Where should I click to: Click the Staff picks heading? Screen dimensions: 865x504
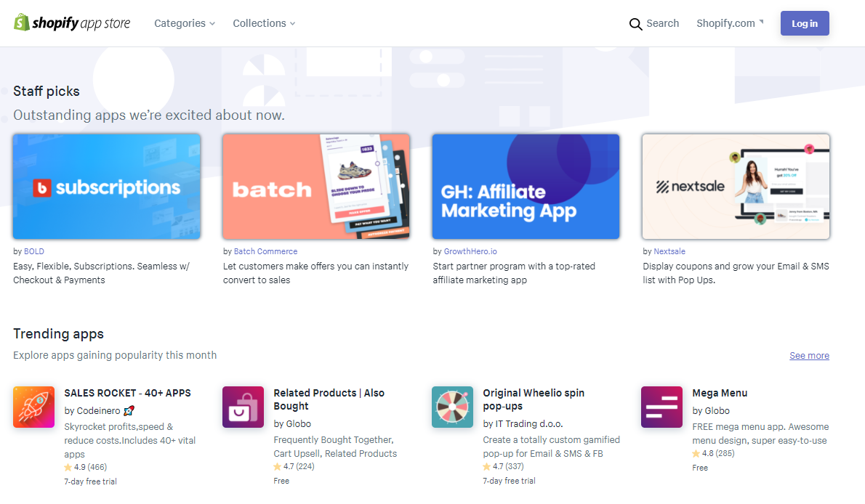click(x=47, y=91)
